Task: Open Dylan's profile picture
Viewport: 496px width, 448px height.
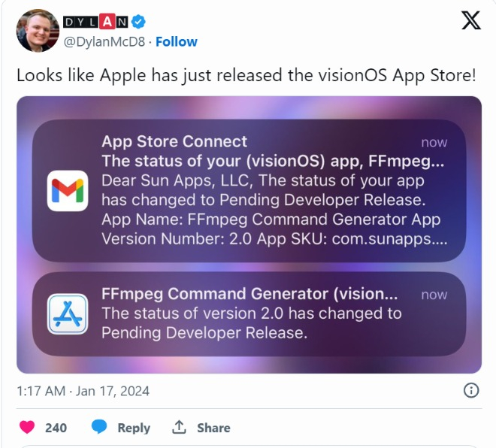Action: click(38, 31)
